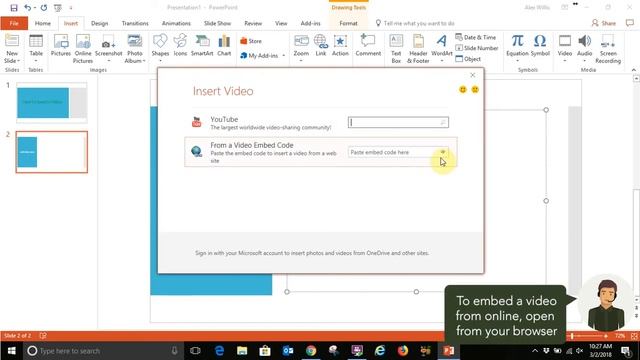Click the Audio media icon
Viewport: 640px width, 360px height.
(584, 49)
